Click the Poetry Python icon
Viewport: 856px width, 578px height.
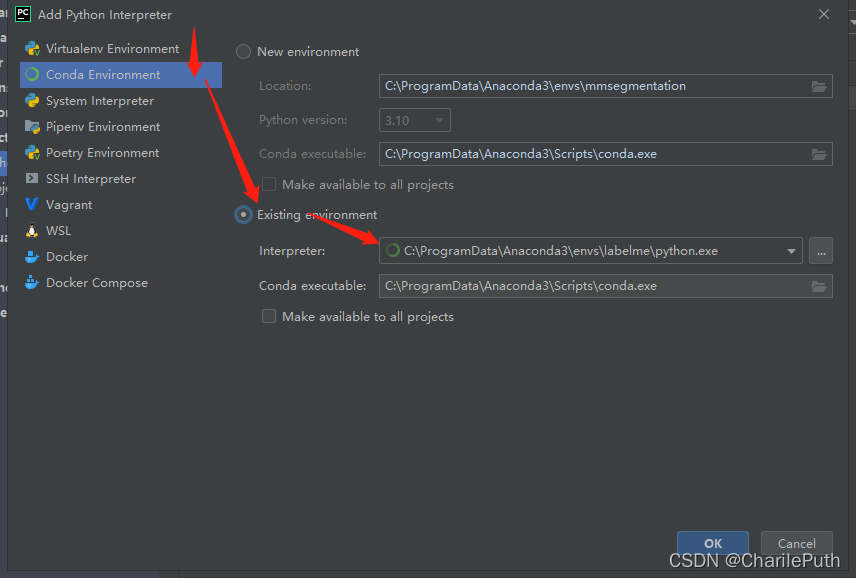(32, 153)
